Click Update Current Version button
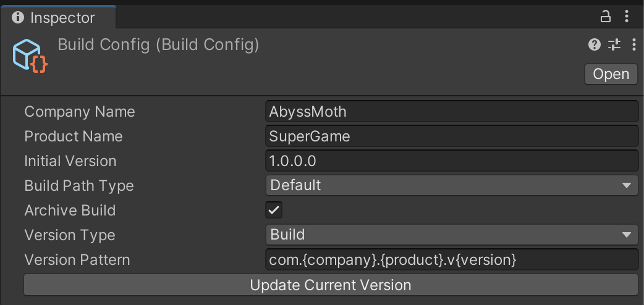 pyautogui.click(x=331, y=285)
